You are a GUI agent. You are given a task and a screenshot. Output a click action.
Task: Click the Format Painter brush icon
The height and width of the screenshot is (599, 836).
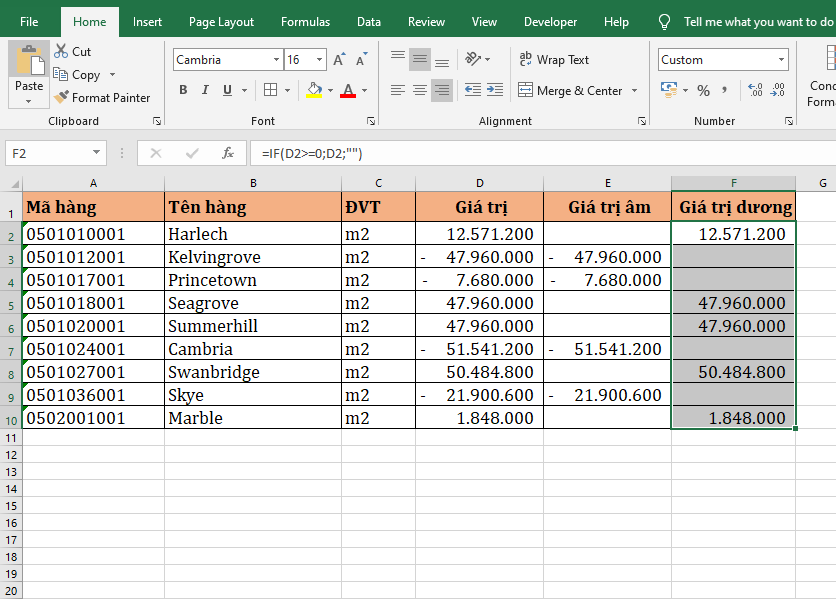point(62,98)
